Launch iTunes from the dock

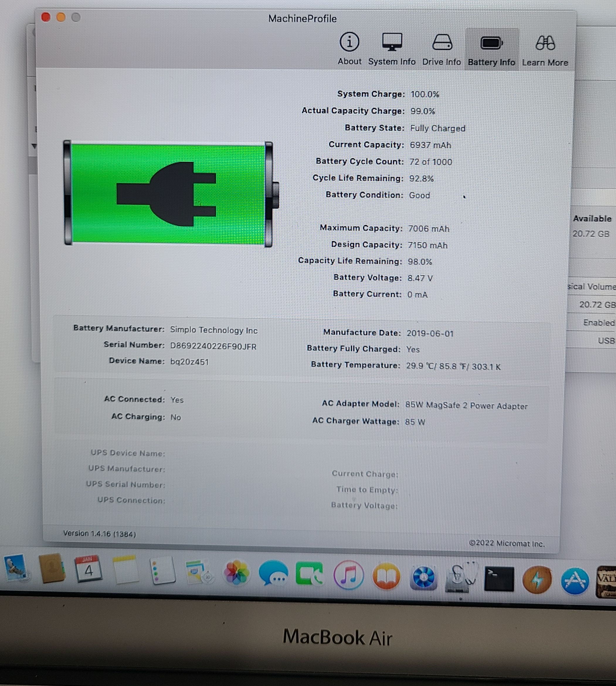point(348,575)
